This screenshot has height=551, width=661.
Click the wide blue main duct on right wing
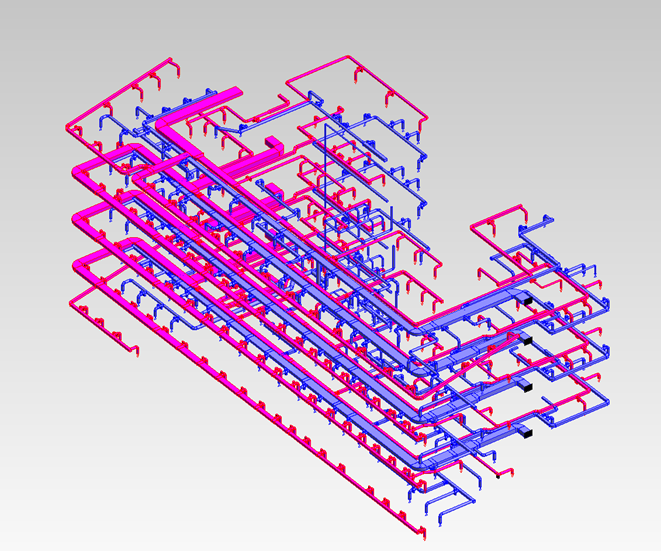470,312
